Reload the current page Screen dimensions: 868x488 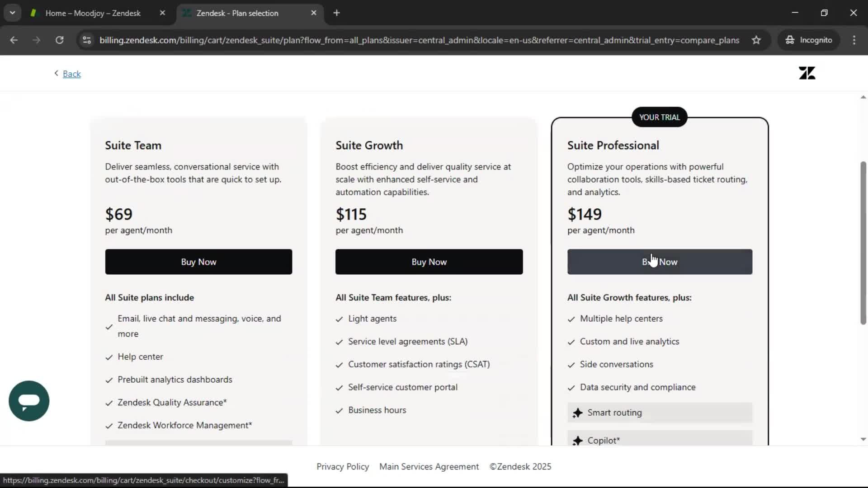pyautogui.click(x=59, y=40)
